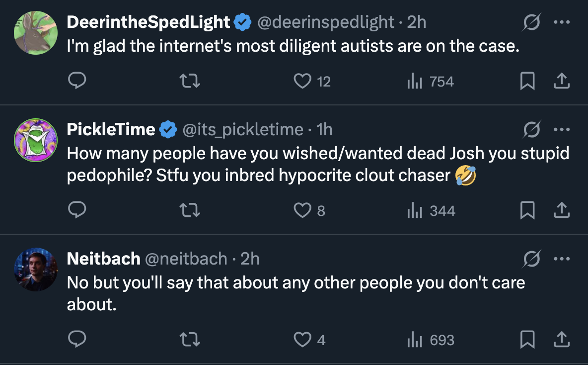
Task: View analytics showing 754 views
Action: [431, 81]
